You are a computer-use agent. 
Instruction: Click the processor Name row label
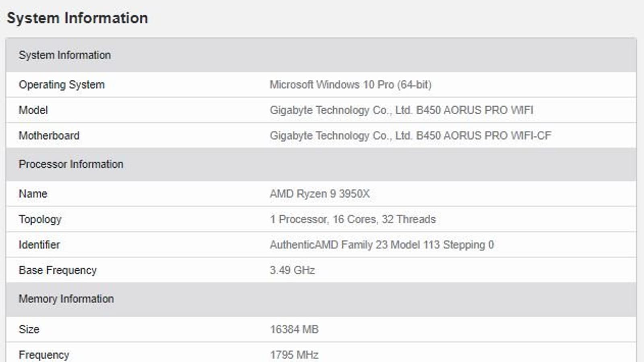pyautogui.click(x=33, y=194)
